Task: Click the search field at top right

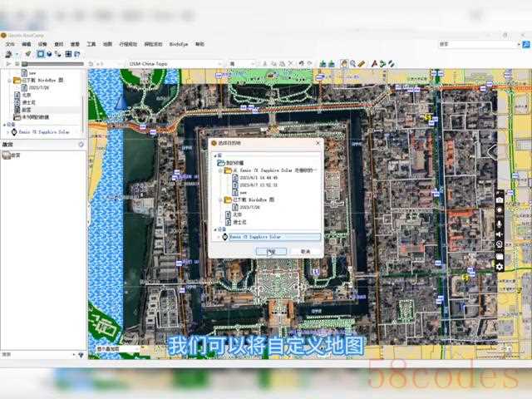Action: pos(477,44)
